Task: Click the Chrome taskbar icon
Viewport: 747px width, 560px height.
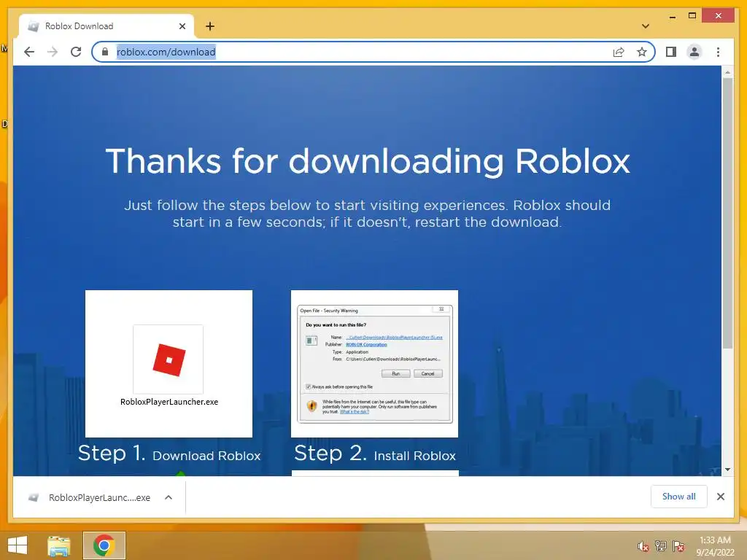Action: (104, 545)
